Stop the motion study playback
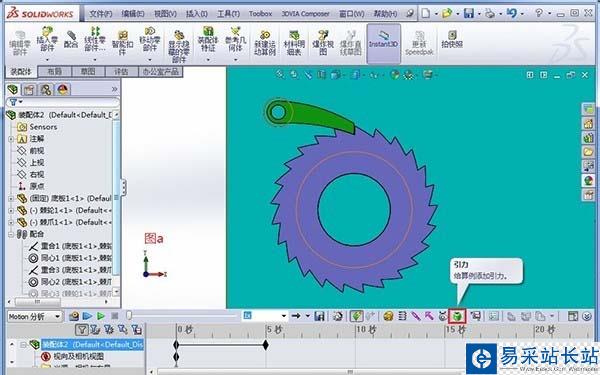This screenshot has width=600, height=375. [x=114, y=316]
